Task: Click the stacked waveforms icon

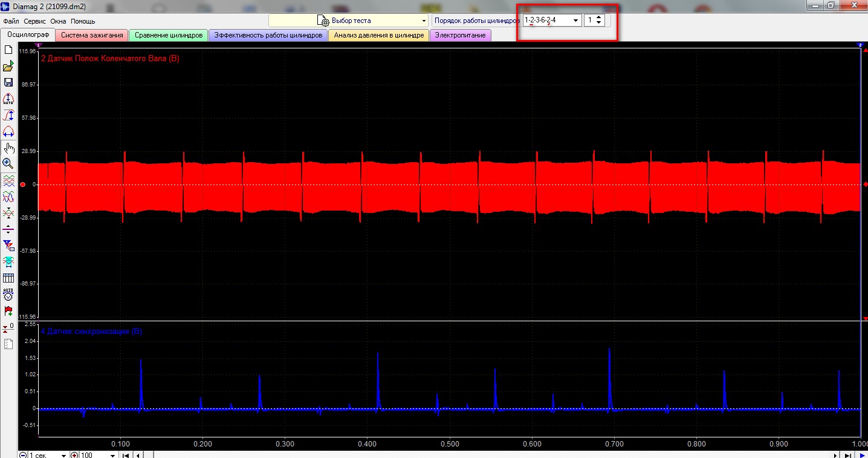Action: (x=8, y=180)
